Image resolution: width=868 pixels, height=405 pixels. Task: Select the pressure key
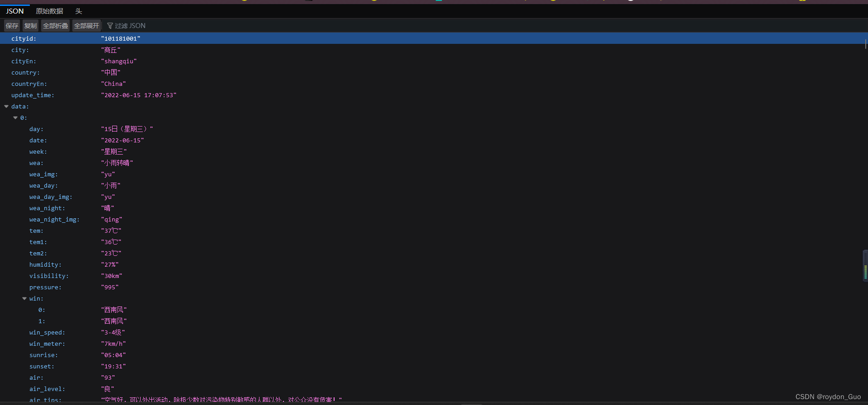[x=45, y=287]
